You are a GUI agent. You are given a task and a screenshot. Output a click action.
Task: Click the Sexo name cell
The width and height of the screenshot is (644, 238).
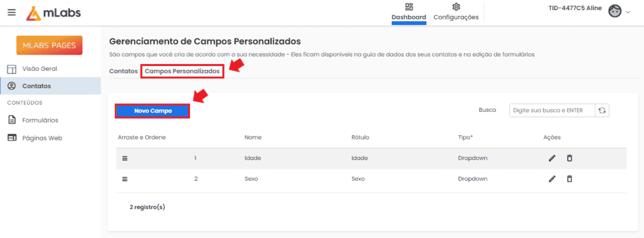[x=251, y=179]
